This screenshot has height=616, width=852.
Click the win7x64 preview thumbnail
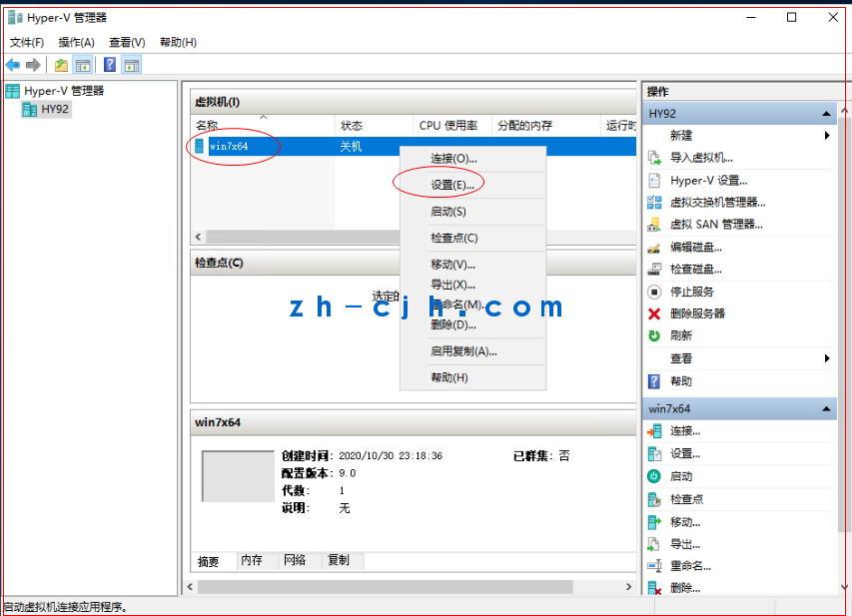pyautogui.click(x=238, y=476)
